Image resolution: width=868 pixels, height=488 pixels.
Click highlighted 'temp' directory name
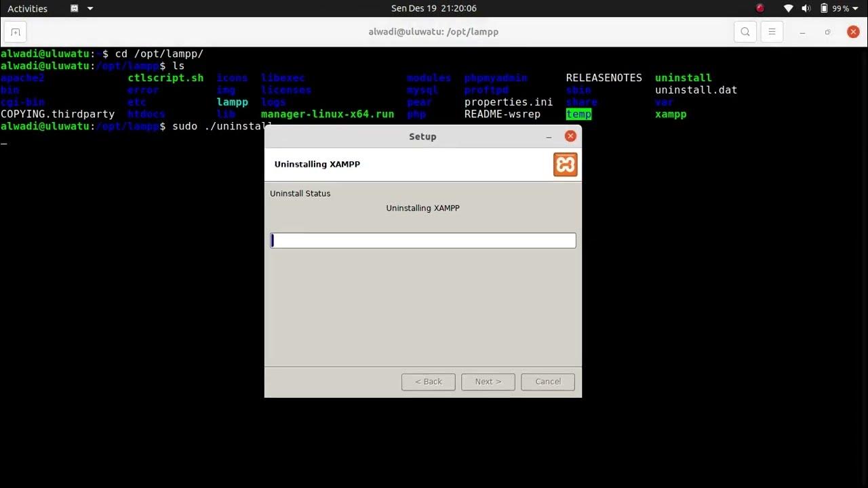pos(578,114)
